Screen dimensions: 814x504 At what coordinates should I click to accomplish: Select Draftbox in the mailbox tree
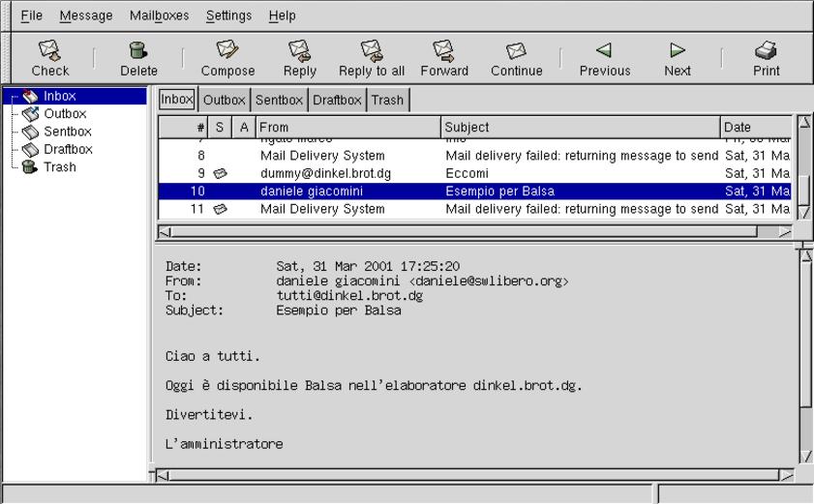click(x=68, y=149)
